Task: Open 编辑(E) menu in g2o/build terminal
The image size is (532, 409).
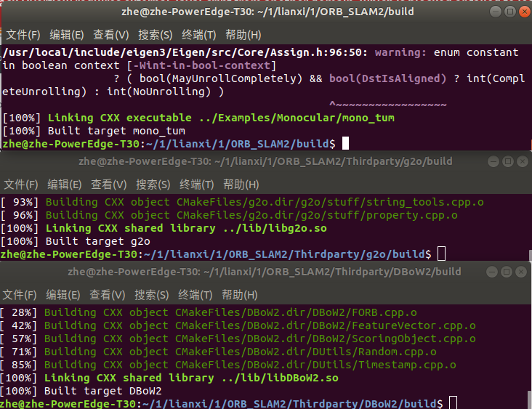Action: click(65, 184)
